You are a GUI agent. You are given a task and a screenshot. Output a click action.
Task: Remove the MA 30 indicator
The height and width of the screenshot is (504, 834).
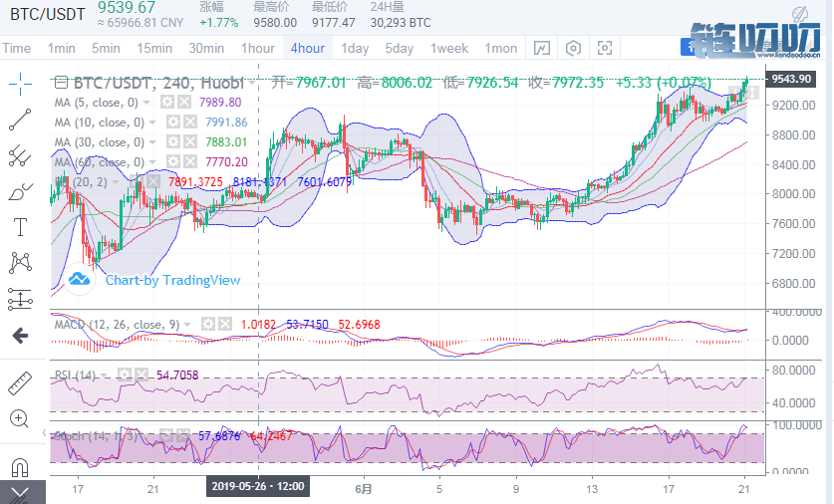190,142
